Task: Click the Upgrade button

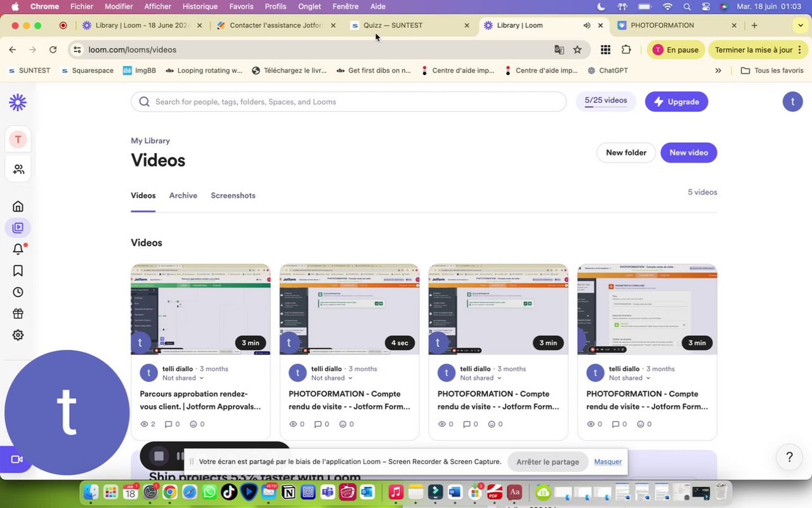Action: coord(676,102)
